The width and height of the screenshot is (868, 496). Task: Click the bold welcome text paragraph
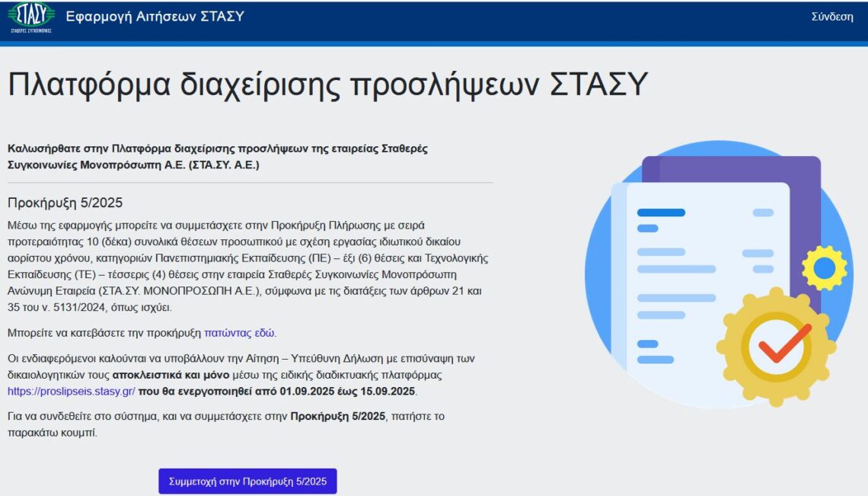point(221,157)
